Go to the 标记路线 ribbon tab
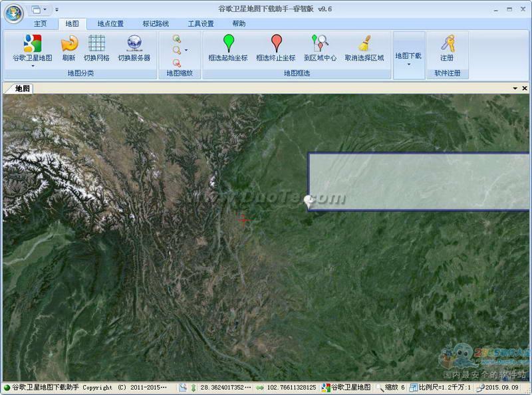The height and width of the screenshot is (395, 532). point(156,23)
